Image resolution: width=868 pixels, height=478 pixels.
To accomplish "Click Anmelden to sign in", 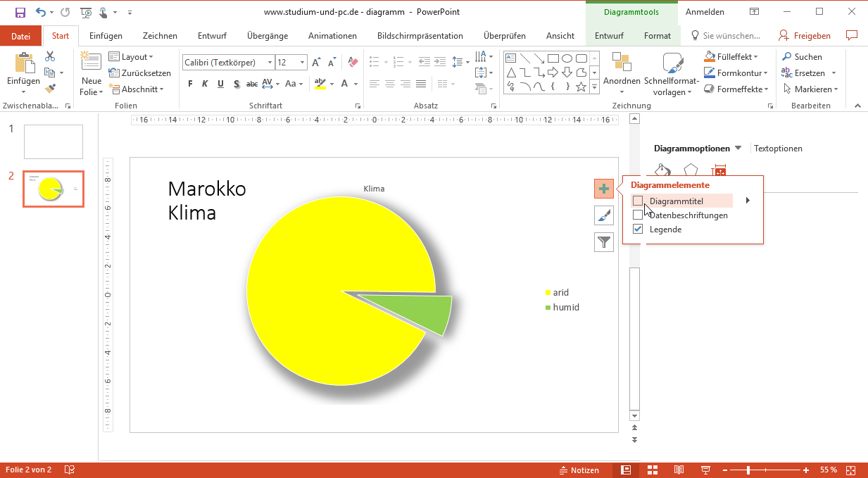I will point(705,12).
